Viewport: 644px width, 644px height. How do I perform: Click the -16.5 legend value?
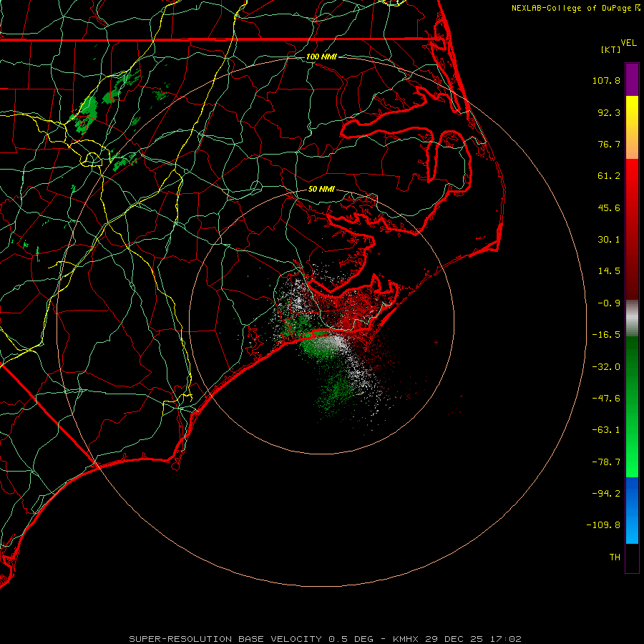(606, 335)
